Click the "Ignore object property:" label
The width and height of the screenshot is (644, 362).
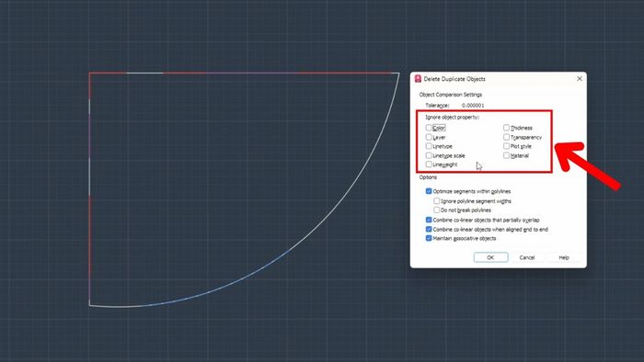(453, 118)
